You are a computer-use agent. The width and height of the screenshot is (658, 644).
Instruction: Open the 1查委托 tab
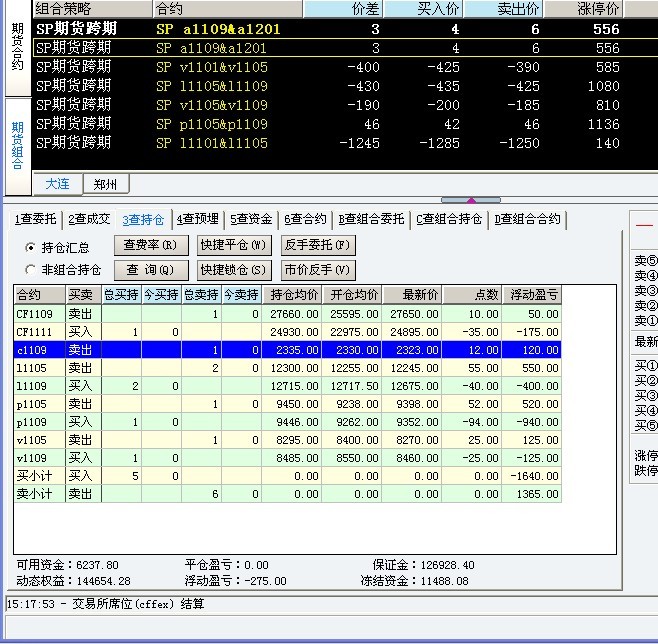pos(36,219)
